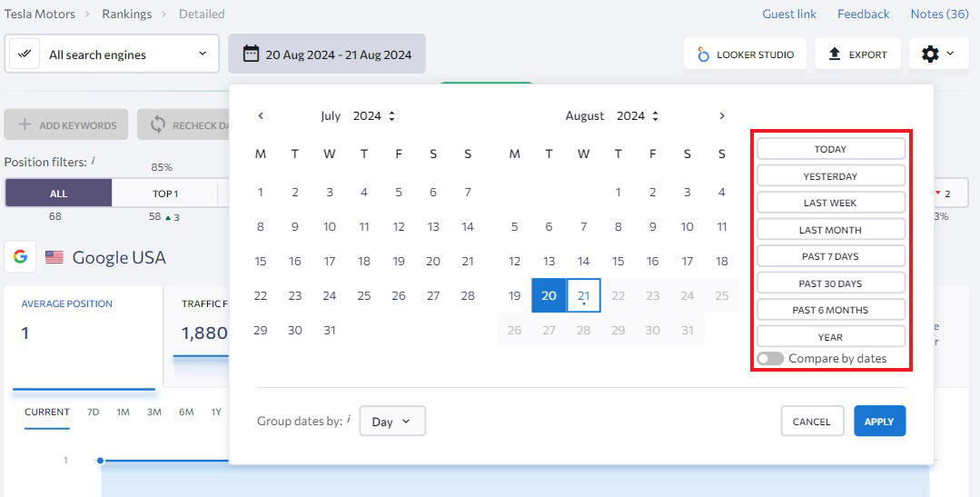
Task: Apply the selected date range
Action: click(x=879, y=422)
